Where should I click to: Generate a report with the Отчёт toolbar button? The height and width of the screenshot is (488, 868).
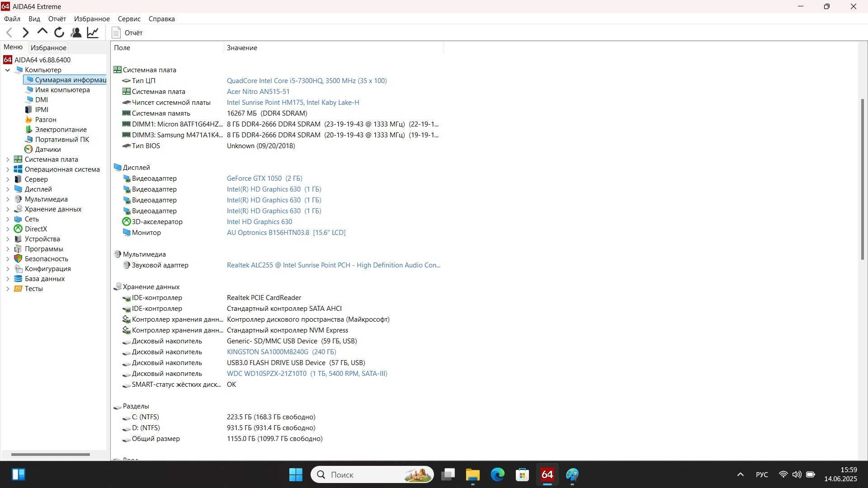127,33
